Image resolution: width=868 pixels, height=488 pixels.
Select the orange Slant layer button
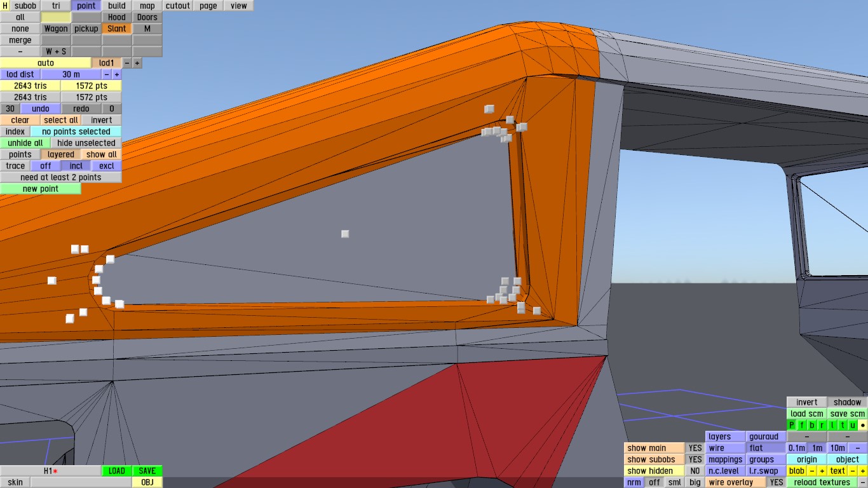[117, 29]
